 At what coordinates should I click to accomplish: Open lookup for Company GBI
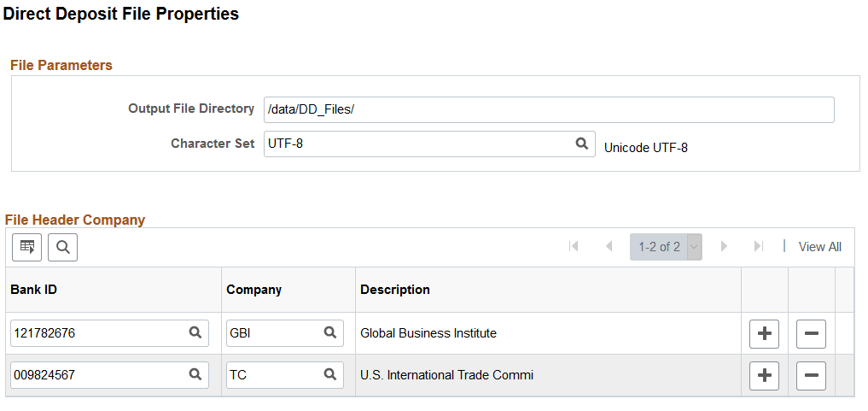pos(329,333)
